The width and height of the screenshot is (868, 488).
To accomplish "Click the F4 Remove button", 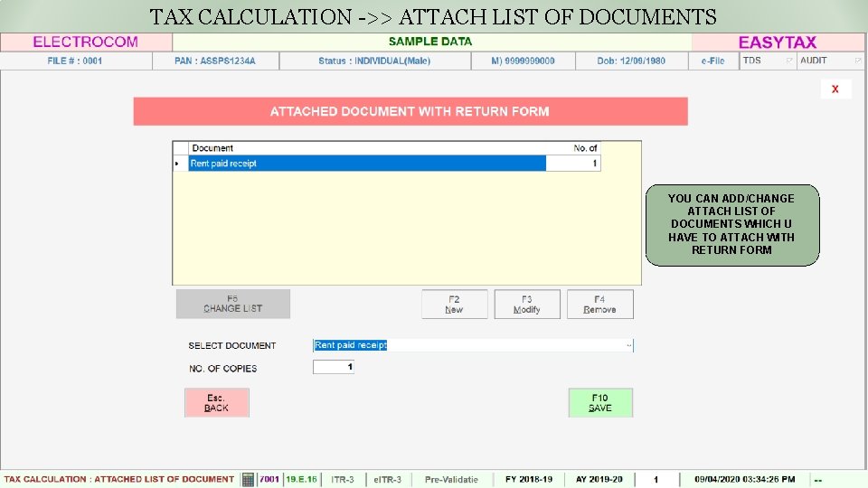I will pyautogui.click(x=600, y=305).
